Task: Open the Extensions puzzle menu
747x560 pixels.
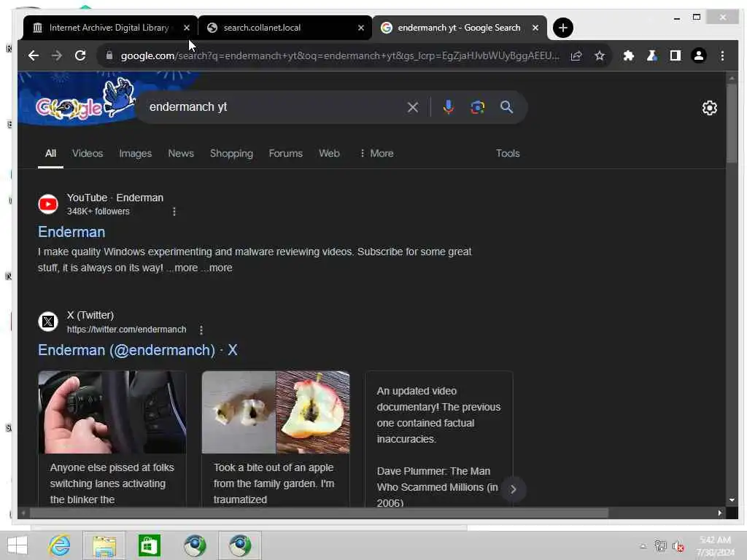Action: [628, 55]
